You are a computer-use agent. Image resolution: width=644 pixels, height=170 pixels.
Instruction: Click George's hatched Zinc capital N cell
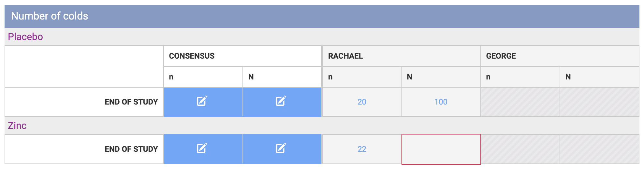pyautogui.click(x=599, y=149)
